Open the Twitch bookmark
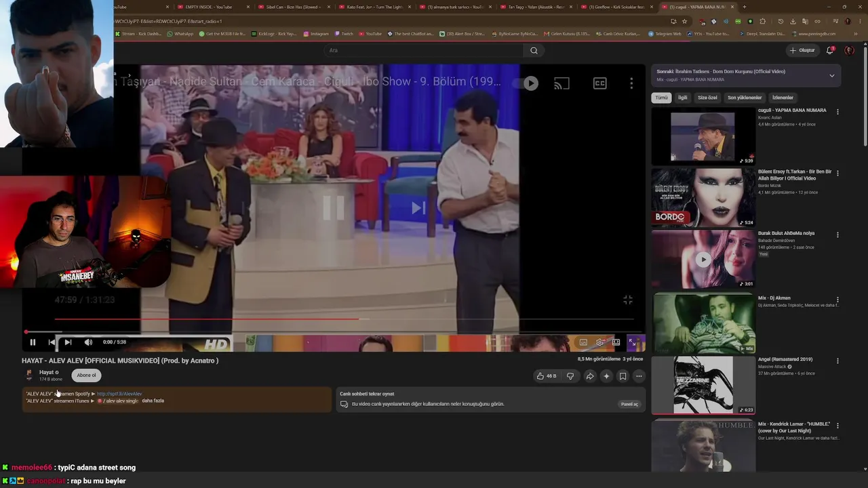 (344, 34)
